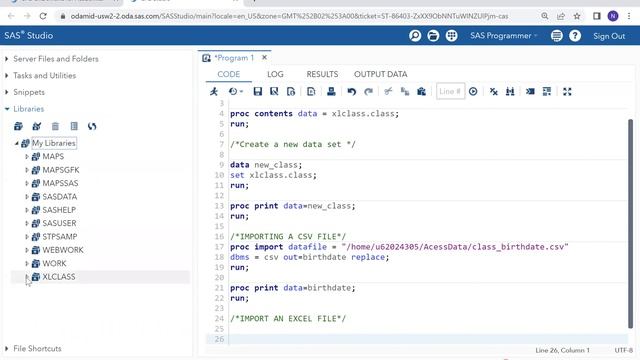Click the Paste clipboard icon

pyautogui.click(x=421, y=91)
